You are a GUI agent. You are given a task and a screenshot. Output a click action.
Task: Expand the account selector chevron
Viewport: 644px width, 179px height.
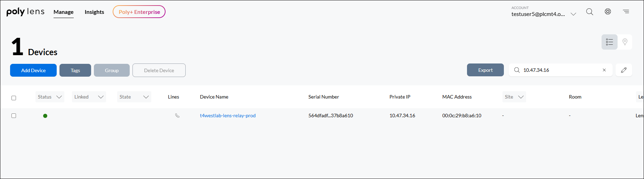tap(573, 14)
